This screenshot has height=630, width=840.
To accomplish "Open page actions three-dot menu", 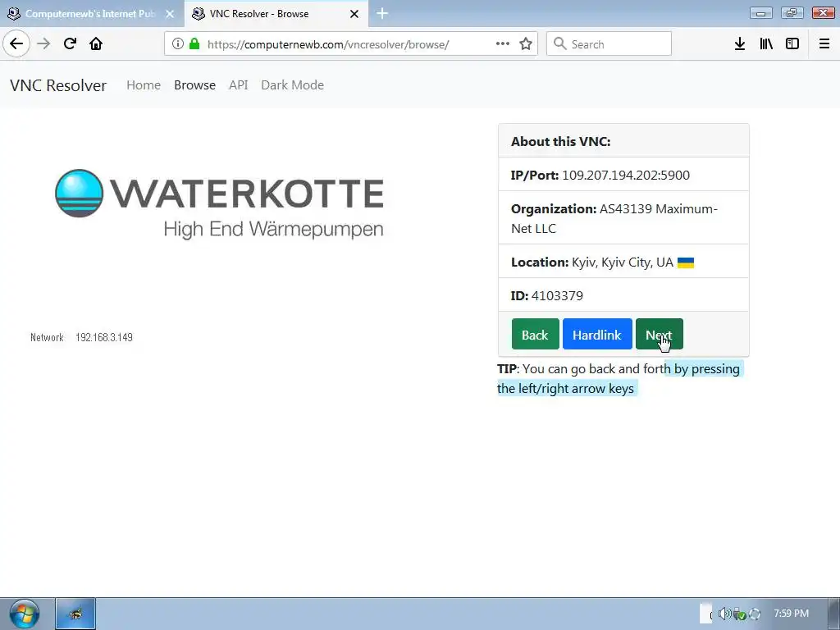I will click(x=503, y=44).
